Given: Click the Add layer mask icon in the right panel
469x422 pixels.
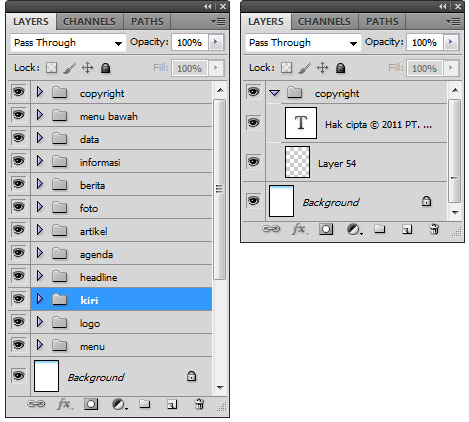Looking at the screenshot, I should (x=326, y=229).
